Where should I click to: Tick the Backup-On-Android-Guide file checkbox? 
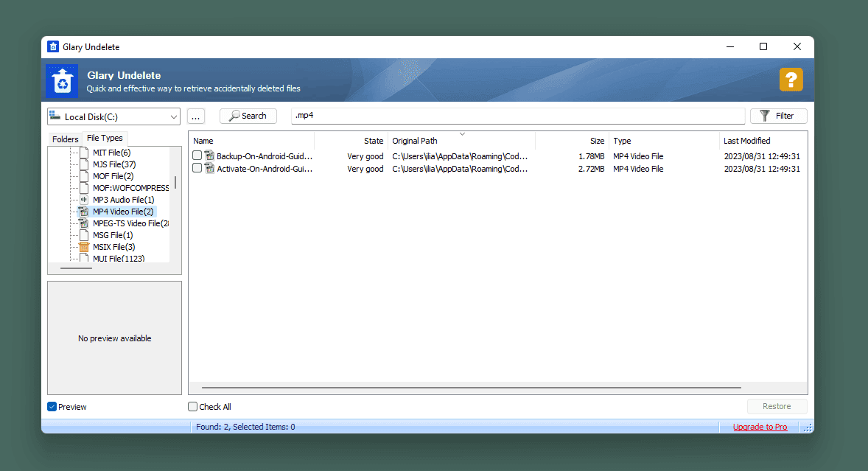(x=197, y=156)
